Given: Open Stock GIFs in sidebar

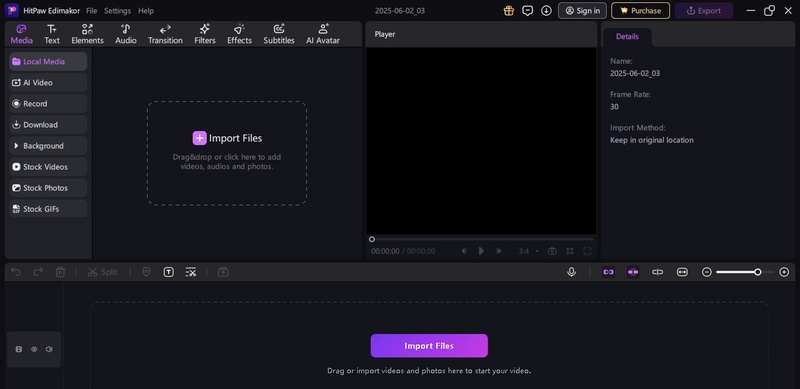Looking at the screenshot, I should (48, 209).
